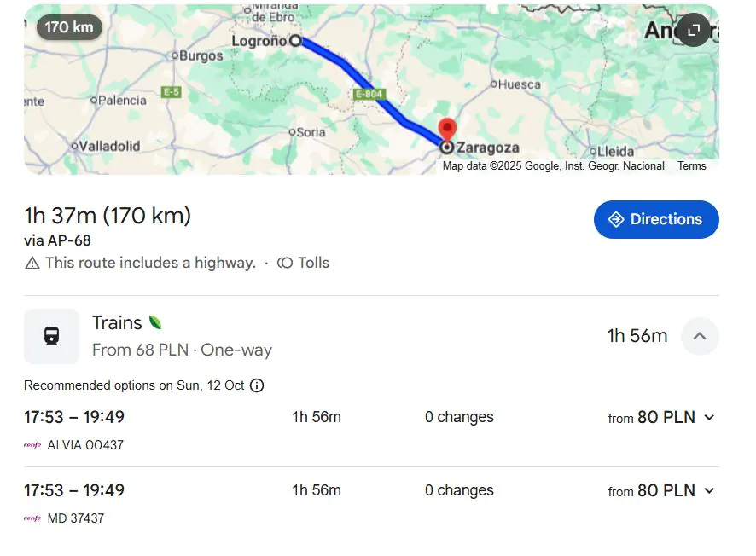Click the Huesca city label on map
The height and width of the screenshot is (556, 756).
520,84
